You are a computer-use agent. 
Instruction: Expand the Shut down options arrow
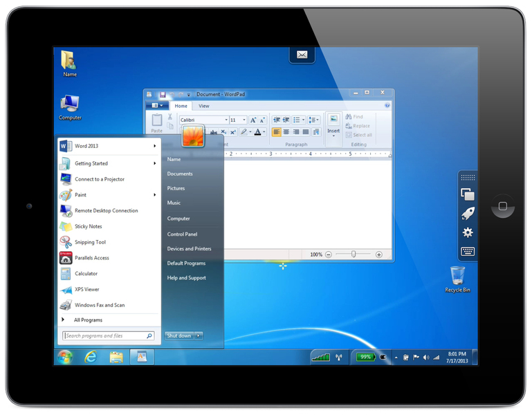(x=199, y=335)
